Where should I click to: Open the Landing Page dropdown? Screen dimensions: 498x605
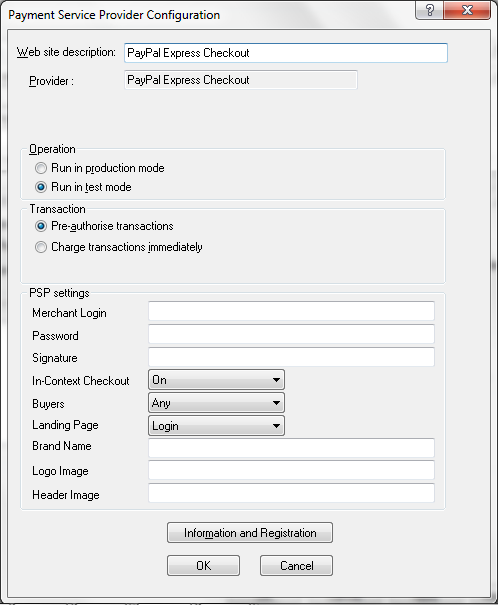click(216, 426)
